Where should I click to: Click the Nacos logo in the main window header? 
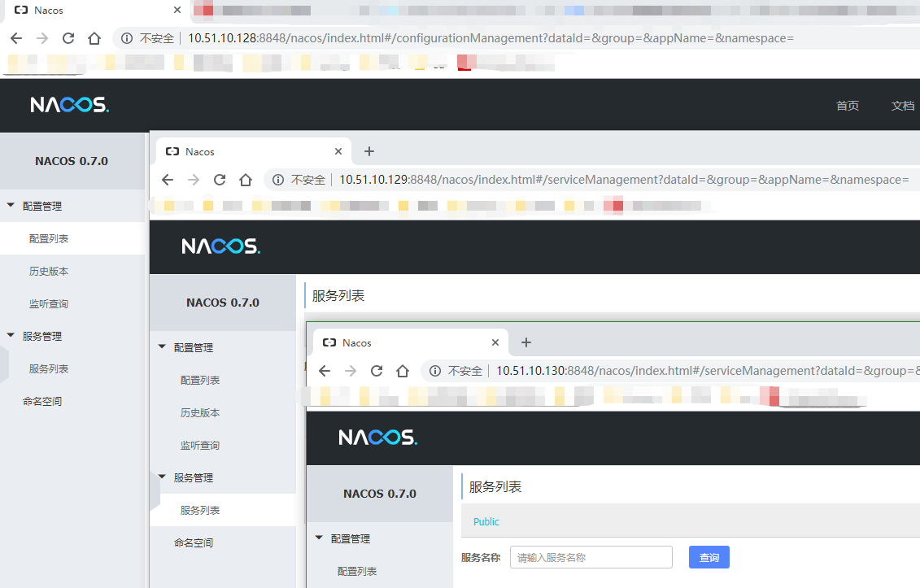pyautogui.click(x=69, y=105)
